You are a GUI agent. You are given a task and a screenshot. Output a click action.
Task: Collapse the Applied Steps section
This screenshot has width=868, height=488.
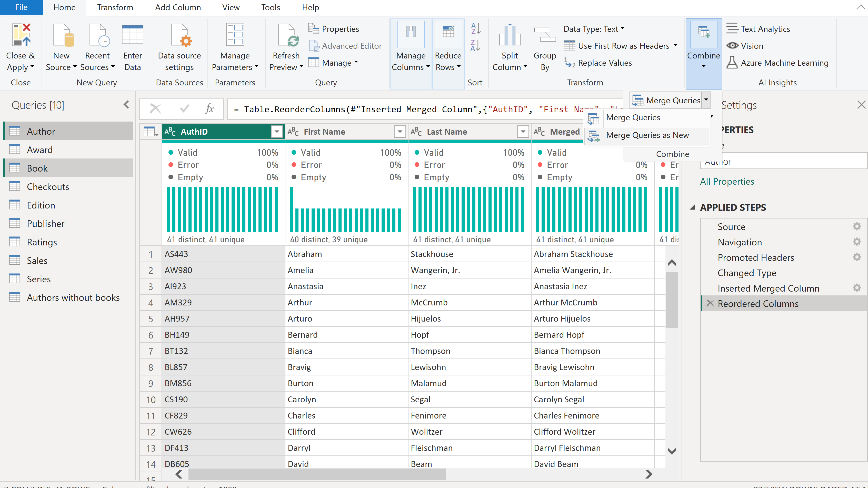[x=693, y=207]
